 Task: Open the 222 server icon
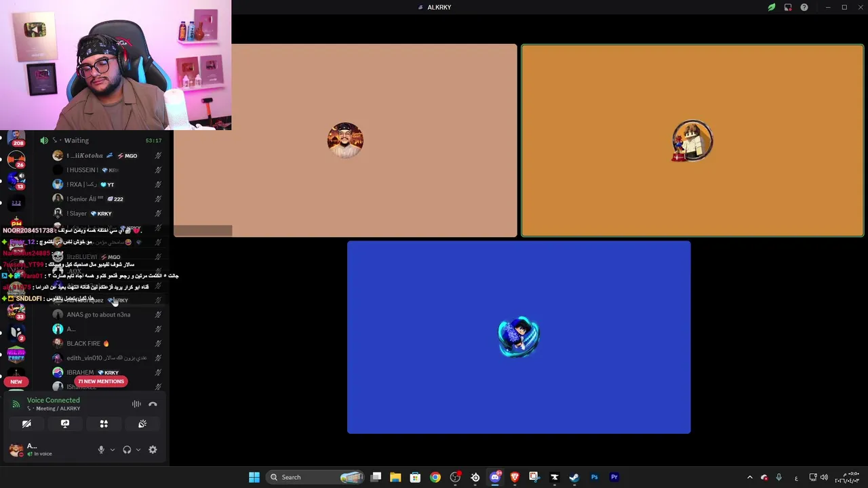pos(16,203)
